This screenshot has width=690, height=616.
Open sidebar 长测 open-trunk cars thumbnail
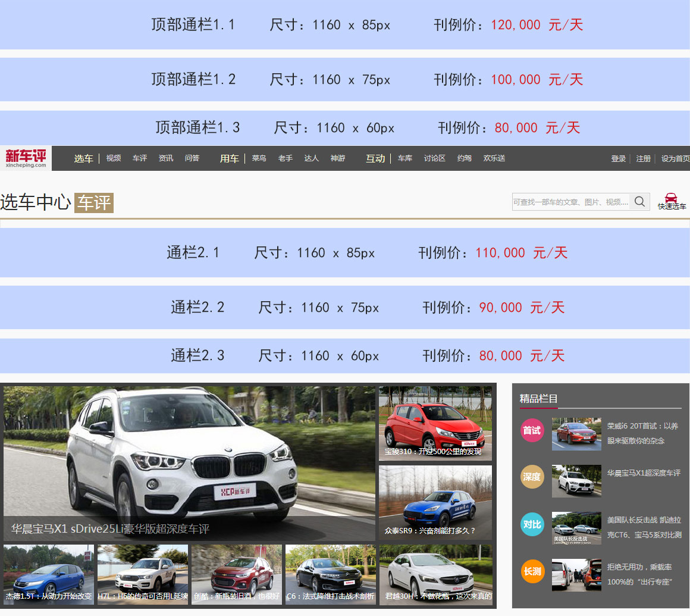tap(576, 575)
